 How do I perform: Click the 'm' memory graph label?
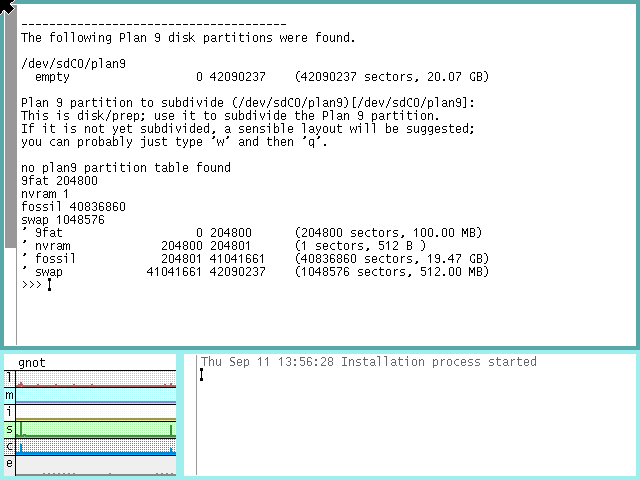[9, 395]
